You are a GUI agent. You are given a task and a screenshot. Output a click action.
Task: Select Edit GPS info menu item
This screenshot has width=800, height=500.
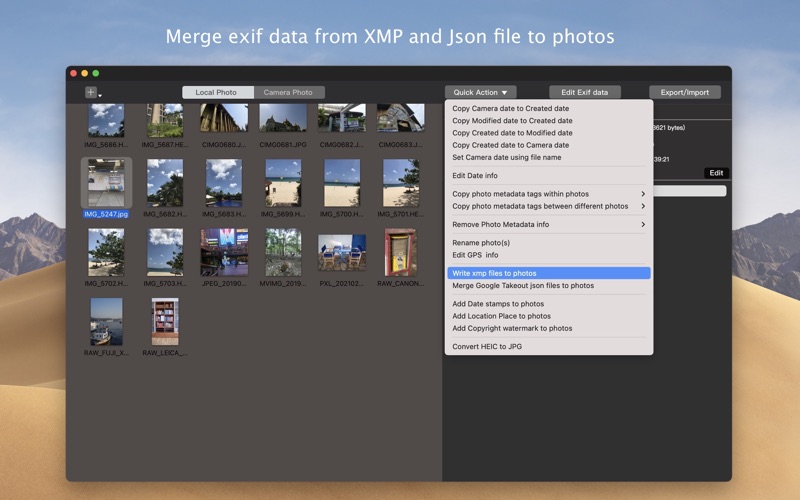(x=548, y=255)
